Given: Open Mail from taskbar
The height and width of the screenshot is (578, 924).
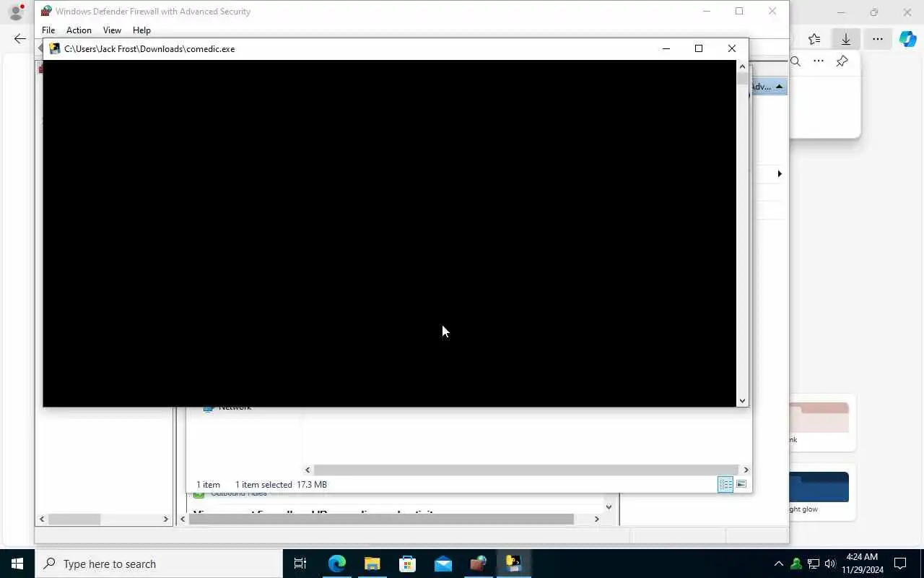Looking at the screenshot, I should (443, 564).
